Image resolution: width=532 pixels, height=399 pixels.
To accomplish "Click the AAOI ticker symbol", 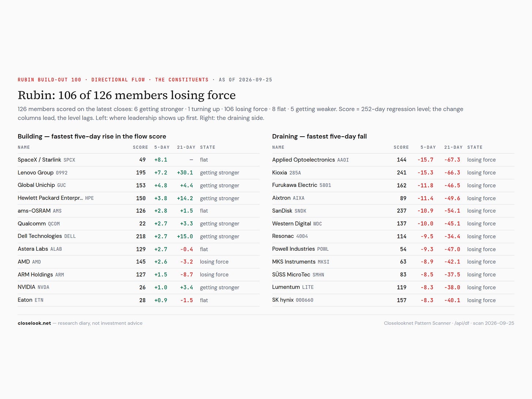I will click(x=343, y=160).
